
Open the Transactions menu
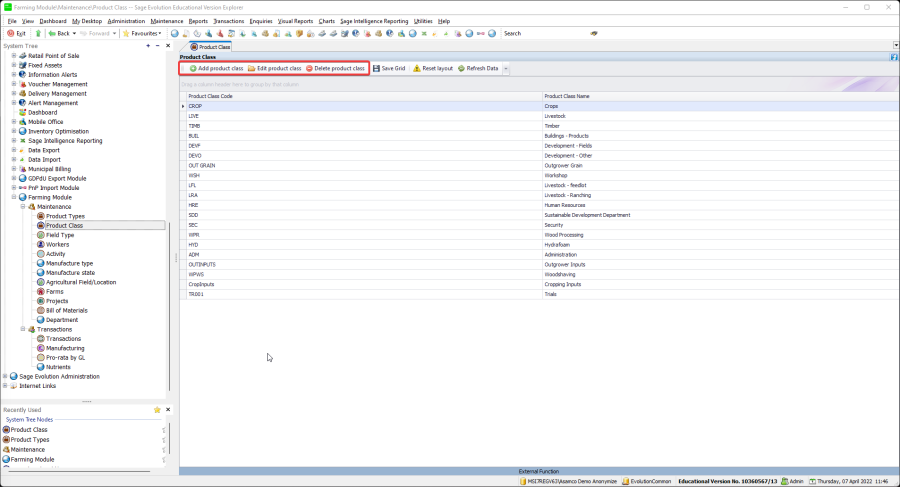(x=228, y=21)
